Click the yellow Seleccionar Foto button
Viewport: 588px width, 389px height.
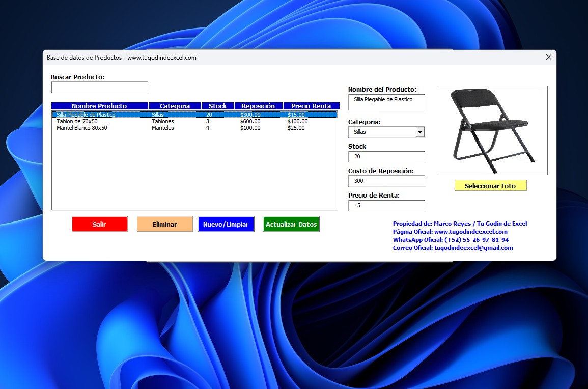(490, 186)
